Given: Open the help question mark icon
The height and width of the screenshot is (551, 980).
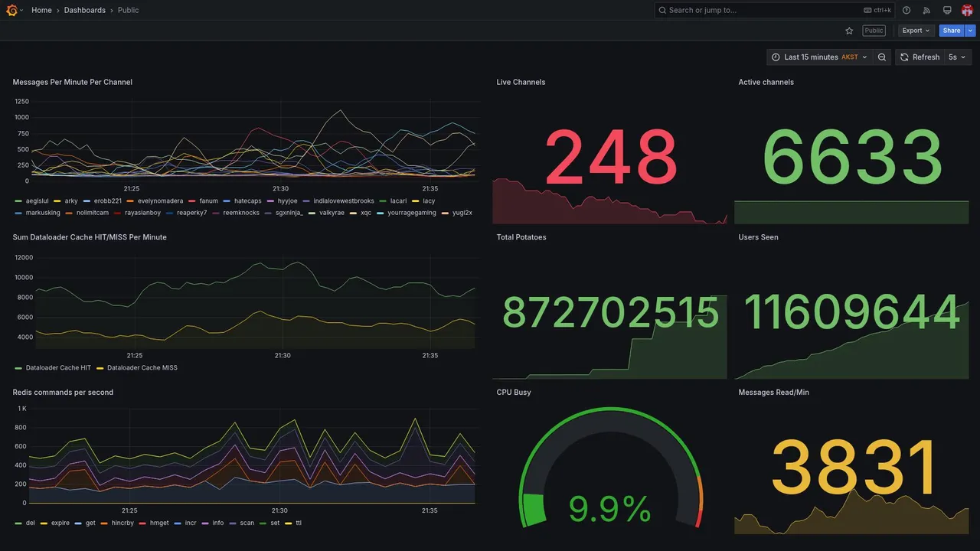Looking at the screenshot, I should pyautogui.click(x=906, y=10).
